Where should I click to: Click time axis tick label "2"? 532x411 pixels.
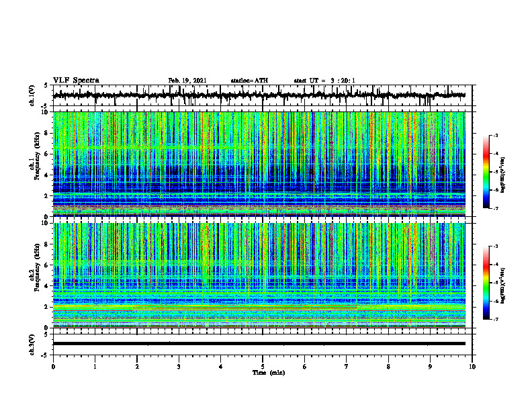point(137,367)
